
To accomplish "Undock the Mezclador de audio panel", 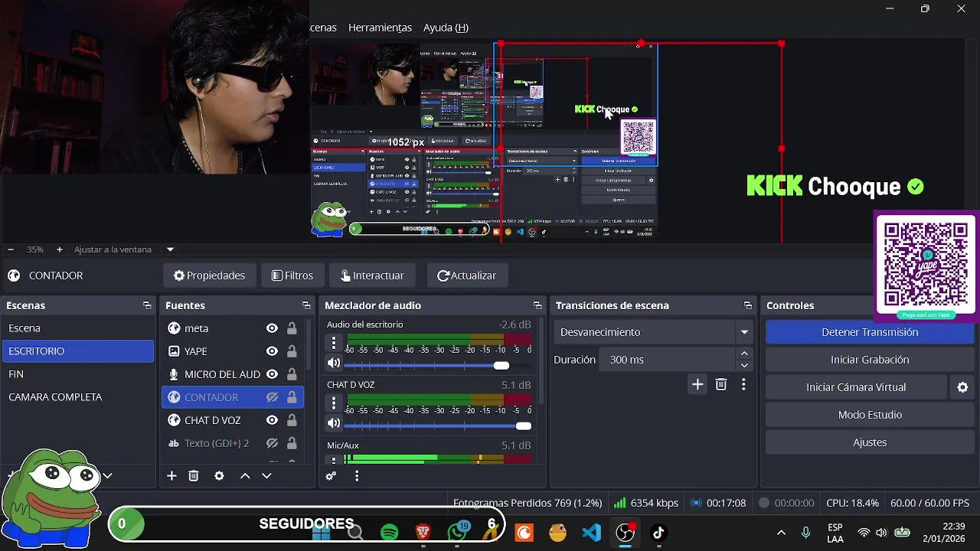I will pos(537,305).
